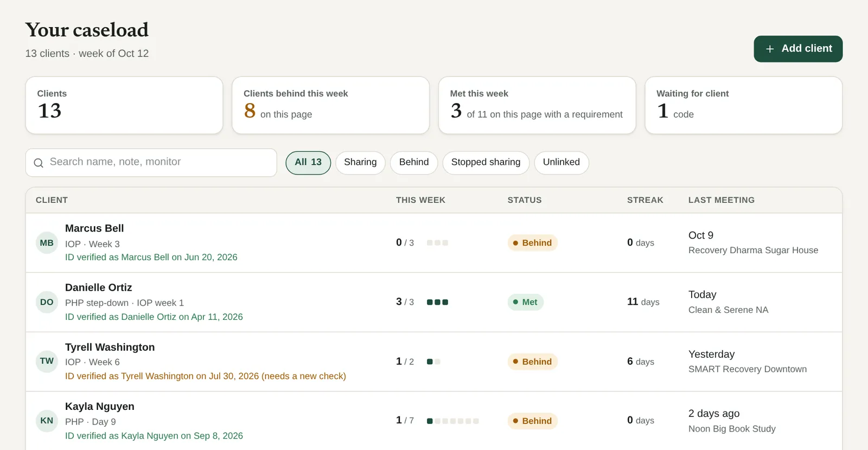868x450 pixels.
Task: Open Danielle Ortiz's DO avatar
Action: click(47, 302)
